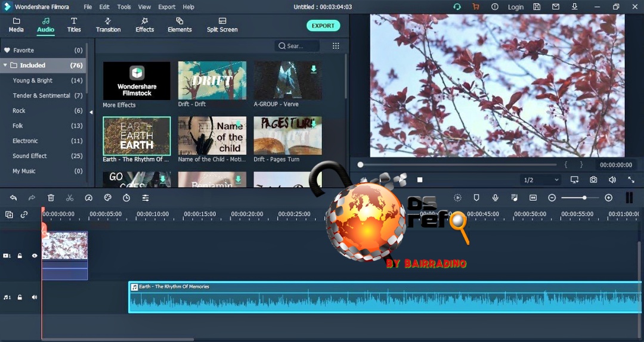This screenshot has height=342, width=644.
Task: Open the File menu
Action: [88, 7]
